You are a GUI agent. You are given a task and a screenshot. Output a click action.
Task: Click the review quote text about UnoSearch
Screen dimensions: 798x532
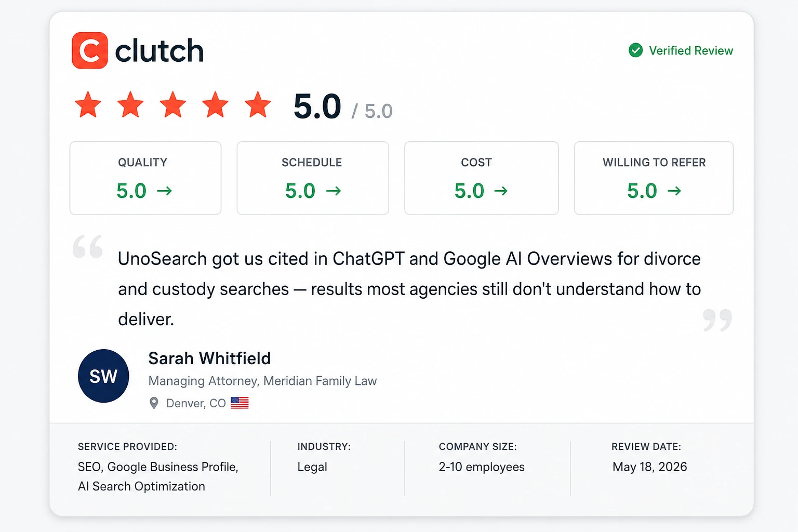(x=409, y=289)
